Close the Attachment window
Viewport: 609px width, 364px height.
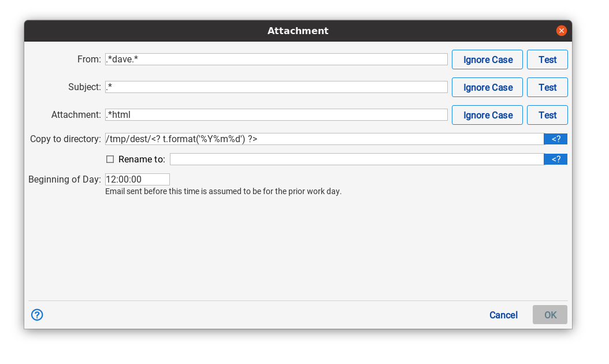coord(561,31)
